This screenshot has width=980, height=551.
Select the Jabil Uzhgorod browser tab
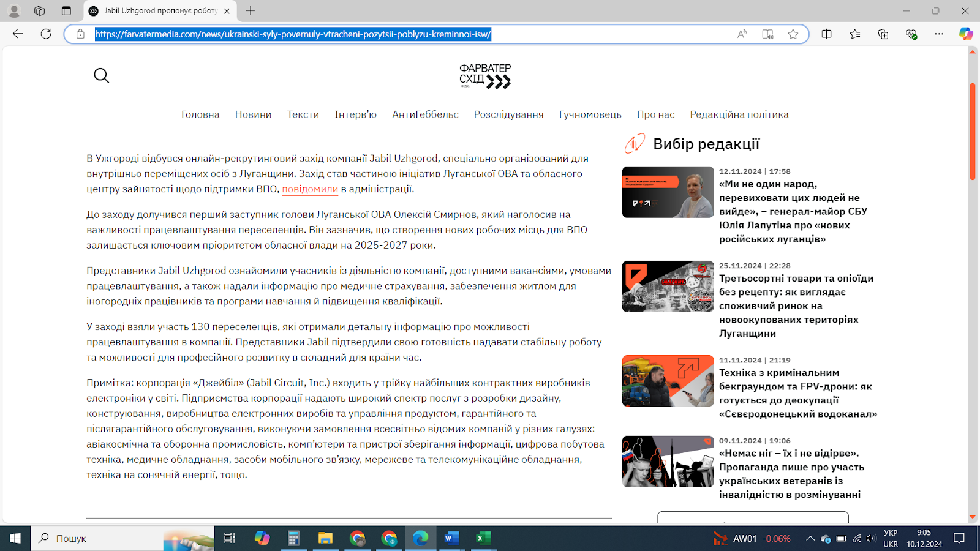click(159, 11)
